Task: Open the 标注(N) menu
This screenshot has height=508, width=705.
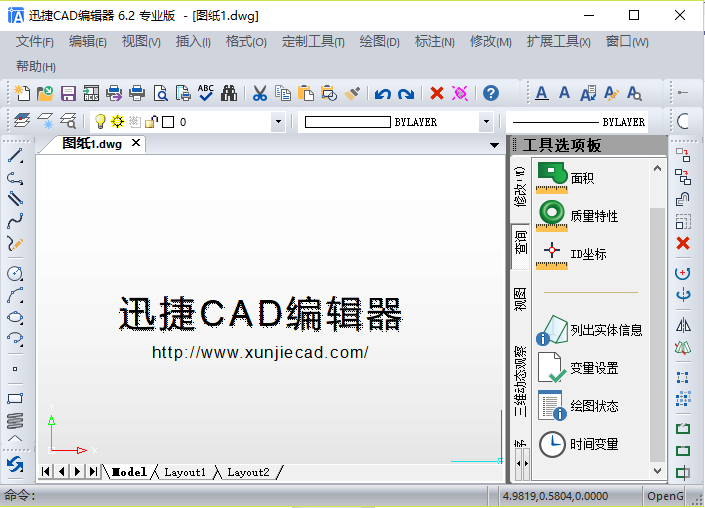Action: click(435, 42)
